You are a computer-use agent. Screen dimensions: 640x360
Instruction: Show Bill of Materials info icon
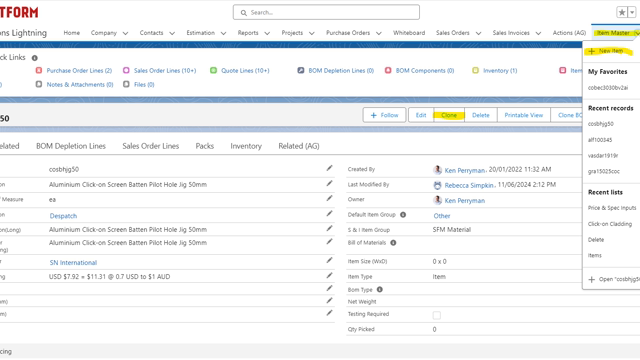[393, 243]
